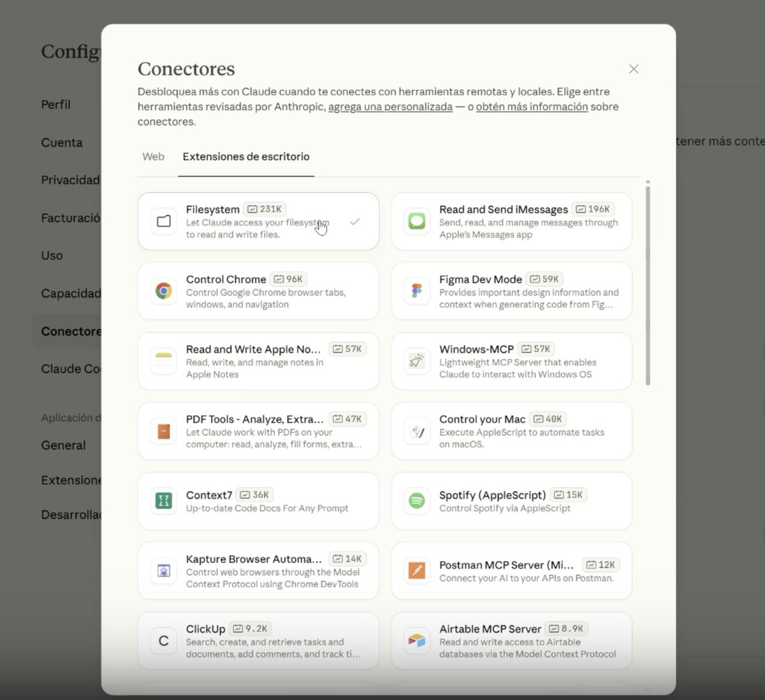Click the iMessages green bubble icon

click(x=417, y=221)
